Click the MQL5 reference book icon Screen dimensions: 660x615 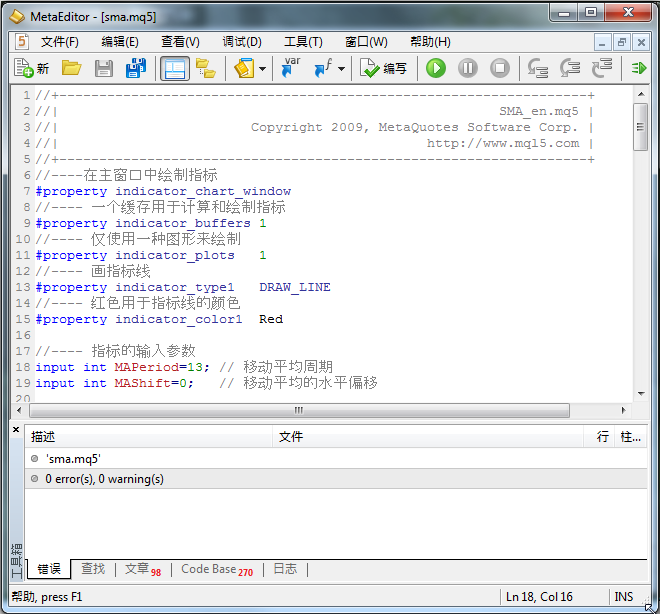[x=244, y=68]
